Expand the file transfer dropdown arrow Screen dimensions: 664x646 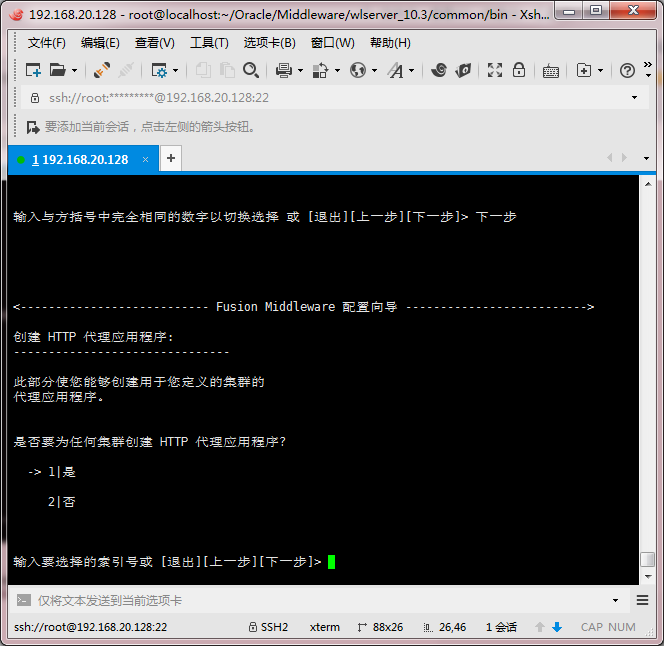click(338, 70)
